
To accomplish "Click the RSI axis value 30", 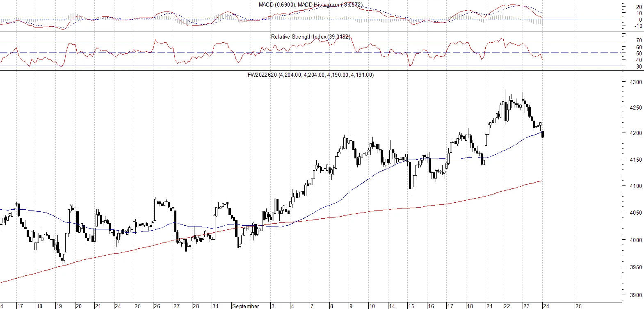I will pos(639,66).
